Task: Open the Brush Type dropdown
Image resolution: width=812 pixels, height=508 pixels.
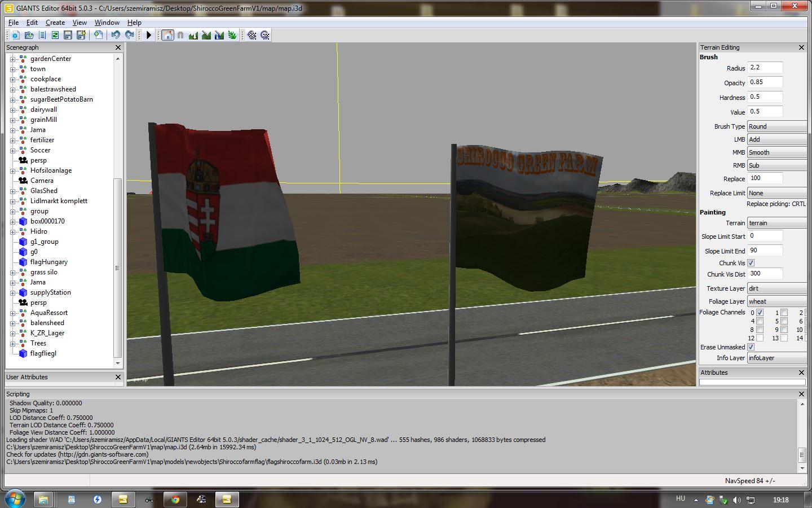Action: tap(777, 126)
